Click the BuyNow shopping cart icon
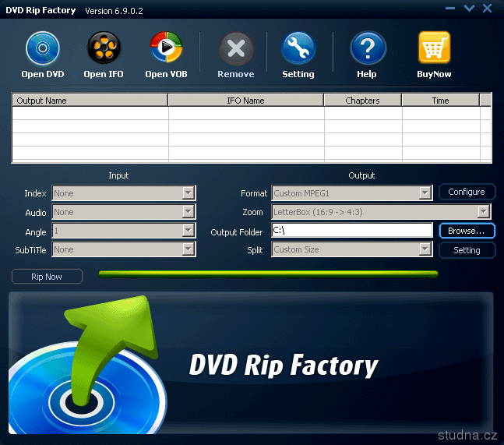This screenshot has height=445, width=504. [x=434, y=48]
